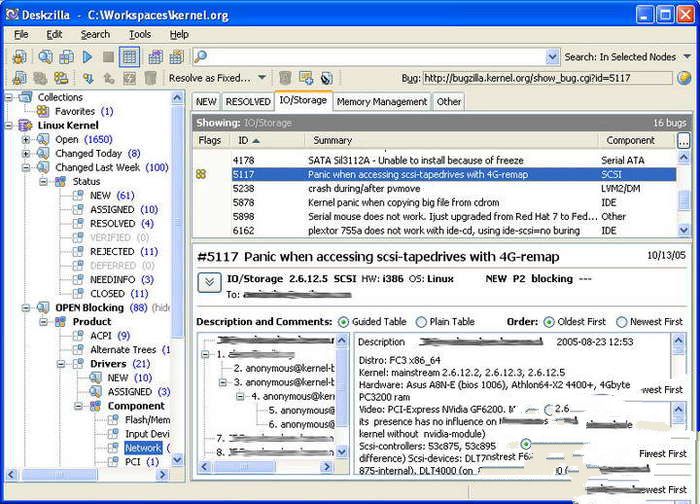Select the Oldest First order option

(549, 322)
